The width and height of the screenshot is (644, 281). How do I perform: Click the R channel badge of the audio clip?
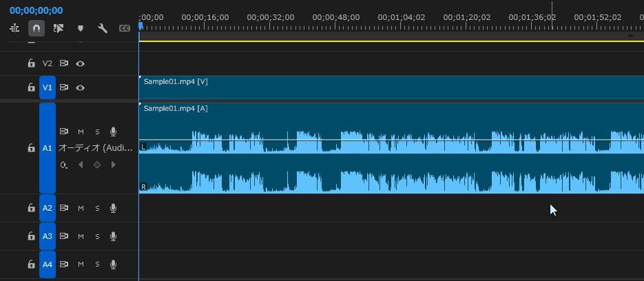tap(143, 187)
